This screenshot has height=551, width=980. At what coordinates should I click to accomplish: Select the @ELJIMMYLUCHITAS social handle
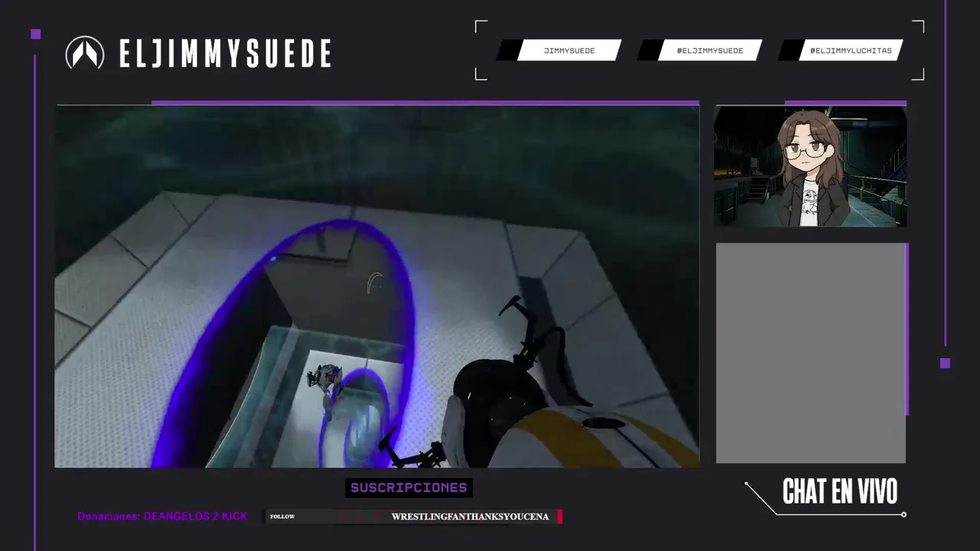pyautogui.click(x=851, y=51)
